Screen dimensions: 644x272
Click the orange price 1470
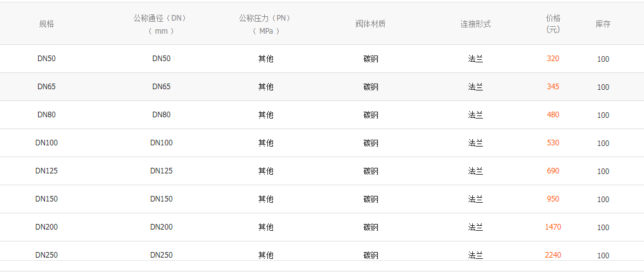[x=553, y=227]
